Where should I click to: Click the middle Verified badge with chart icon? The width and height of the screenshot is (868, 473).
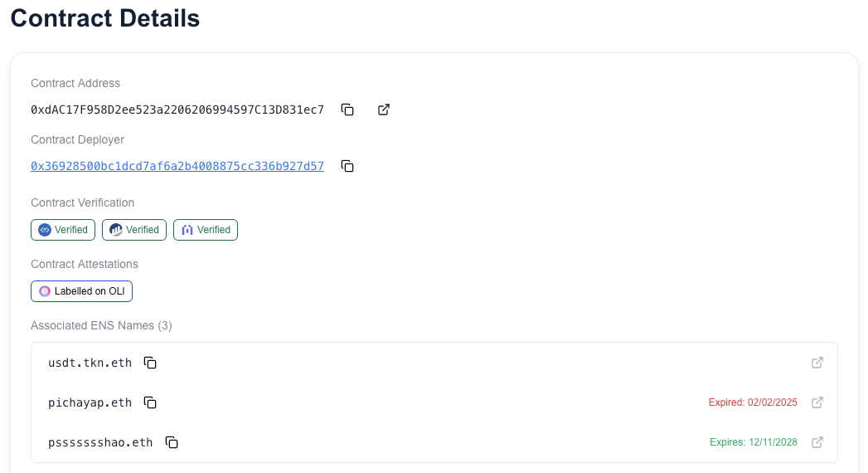134,230
